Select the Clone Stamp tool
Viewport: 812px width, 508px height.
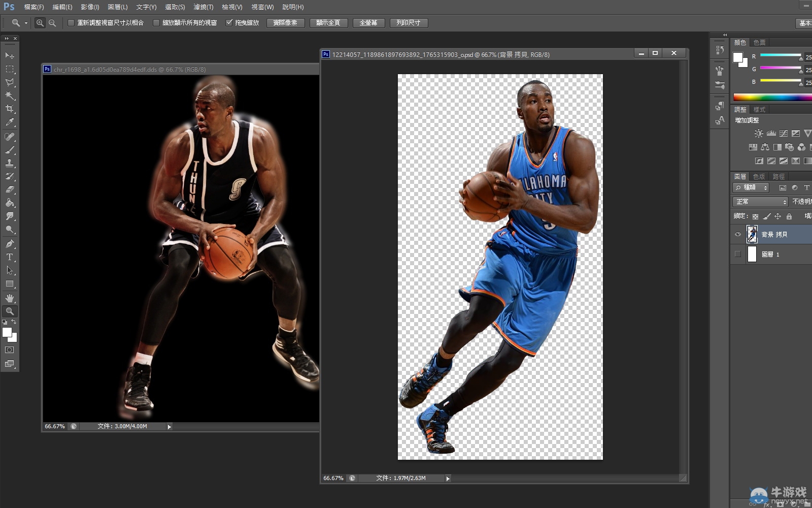(10, 163)
